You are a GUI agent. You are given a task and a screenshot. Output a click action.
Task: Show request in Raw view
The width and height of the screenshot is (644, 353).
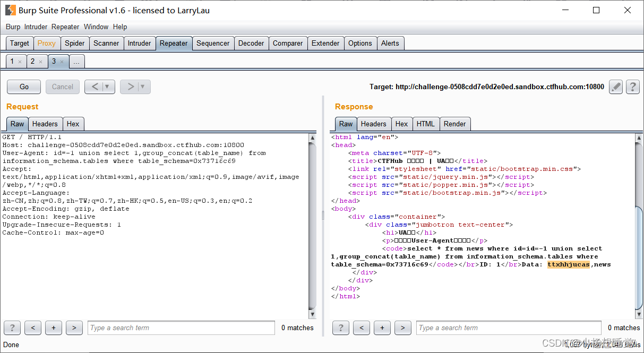pyautogui.click(x=18, y=124)
